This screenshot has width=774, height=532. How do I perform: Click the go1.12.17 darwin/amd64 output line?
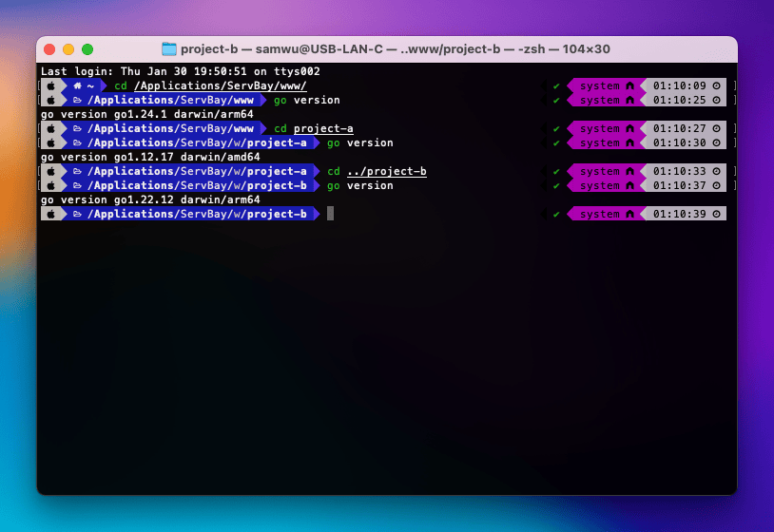pyautogui.click(x=150, y=157)
